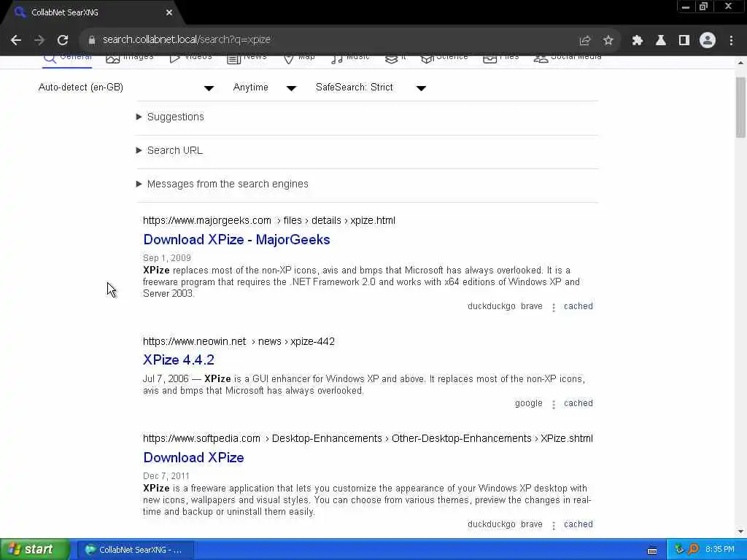Open Download XPize - MajorGeeks link
Viewport: 747px width, 560px height.
click(x=237, y=239)
